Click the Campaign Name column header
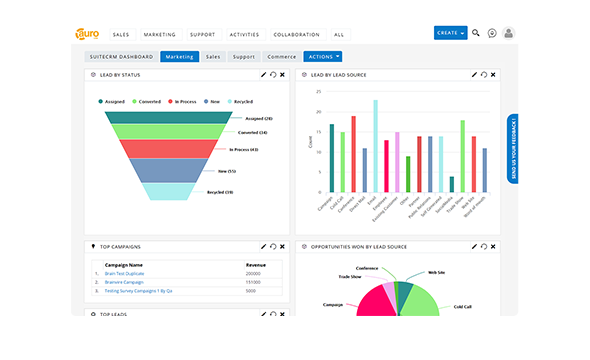This screenshot has width=590, height=360. 123,265
